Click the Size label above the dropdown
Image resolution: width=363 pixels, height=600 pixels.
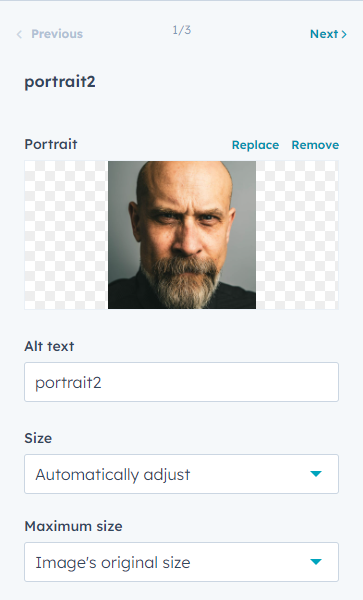point(38,438)
